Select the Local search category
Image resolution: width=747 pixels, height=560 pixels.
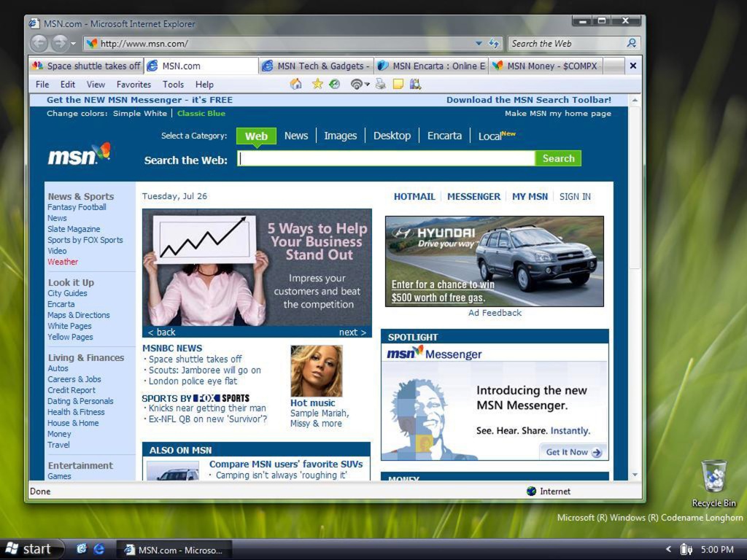point(489,136)
